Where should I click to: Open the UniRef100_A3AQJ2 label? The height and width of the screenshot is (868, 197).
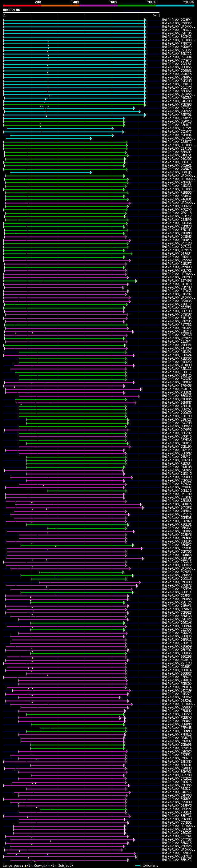pos(177,125)
